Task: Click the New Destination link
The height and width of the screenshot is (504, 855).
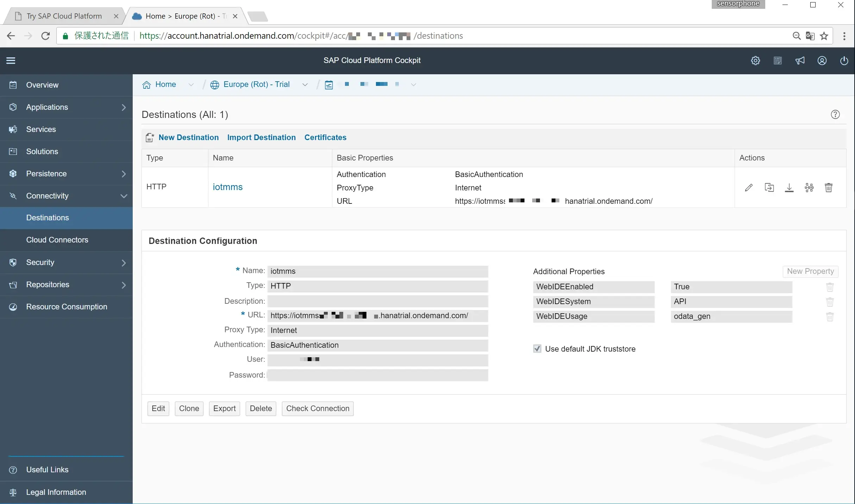Action: [189, 138]
